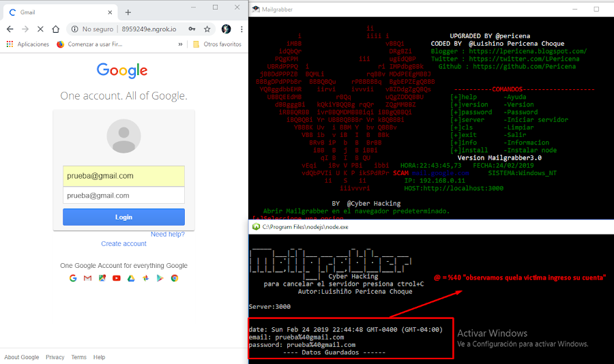
Task: Open site info icon beside No seguro
Action: click(74, 29)
